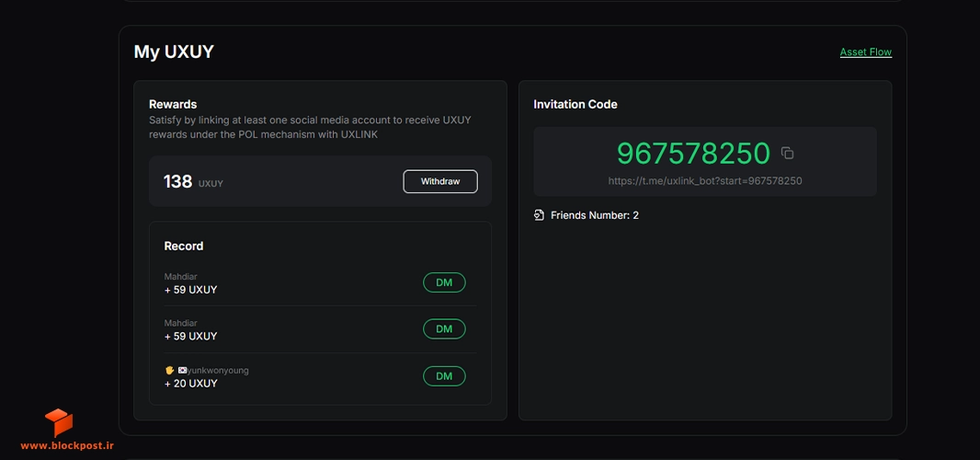Image resolution: width=980 pixels, height=460 pixels.
Task: Click the Friends Number icon
Action: pos(540,215)
